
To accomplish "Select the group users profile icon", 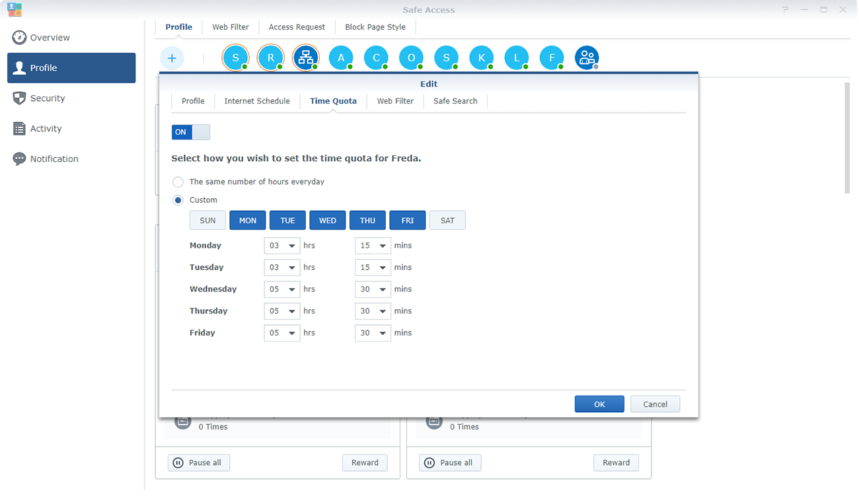I will coord(586,58).
